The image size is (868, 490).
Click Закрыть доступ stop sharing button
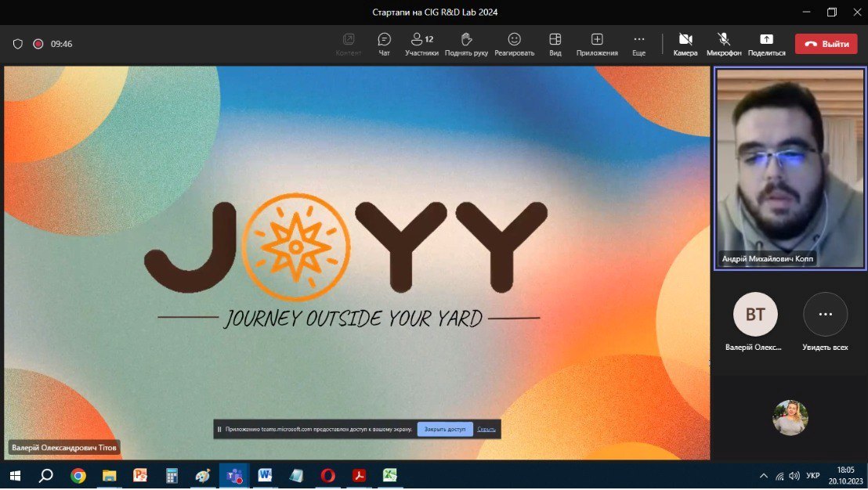445,429
